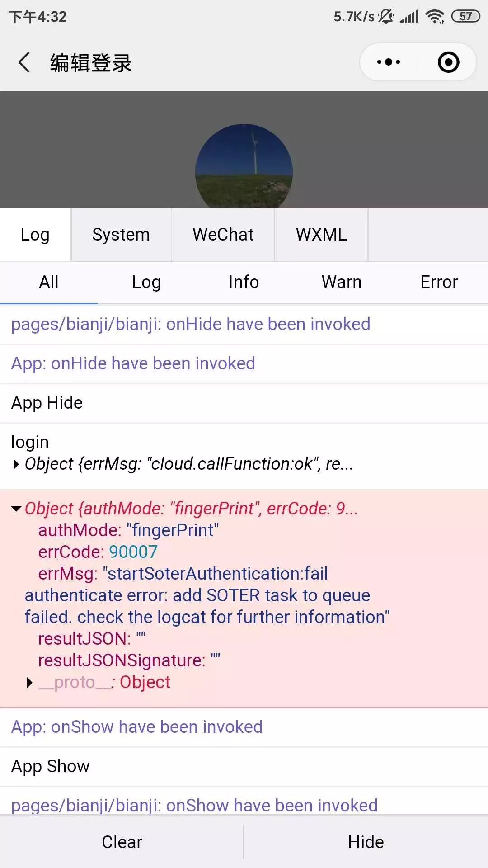Tap the battery indicator showing 57
This screenshot has height=868, width=488.
465,17
